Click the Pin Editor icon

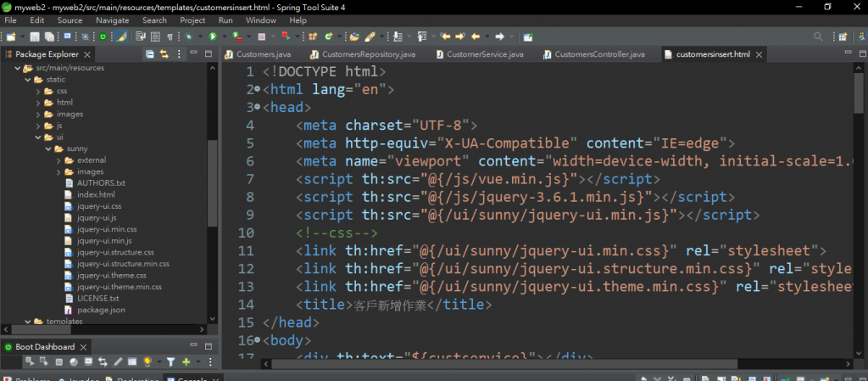tap(528, 36)
